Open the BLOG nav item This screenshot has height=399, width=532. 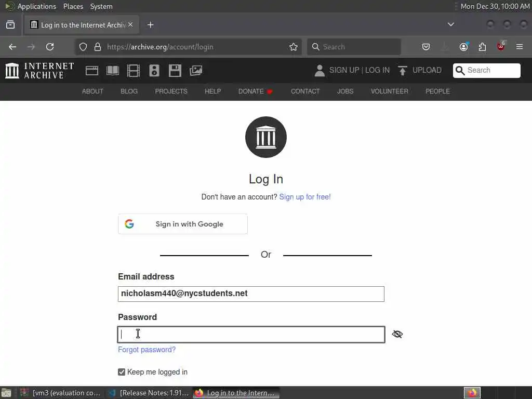(129, 91)
